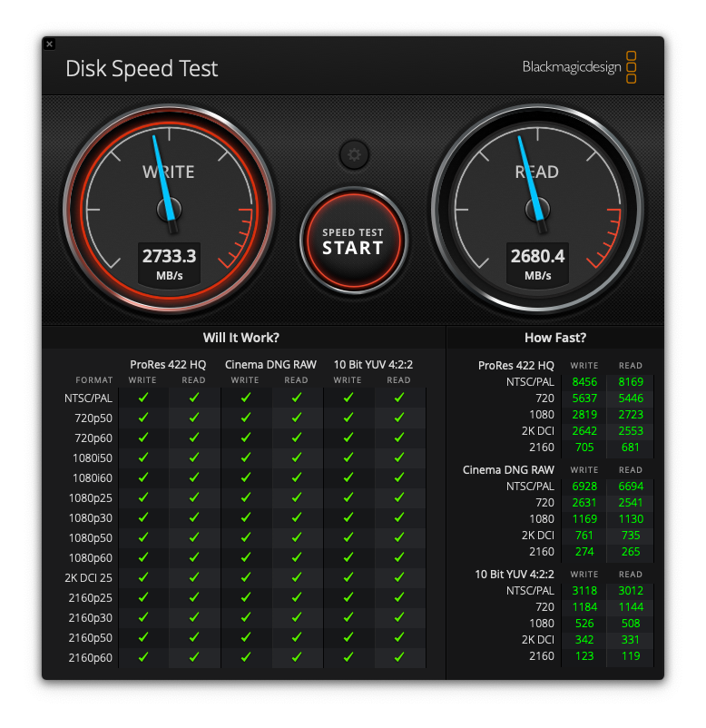Click Cinema DNG RAW write checkmark for 2160p30

pos(246,617)
